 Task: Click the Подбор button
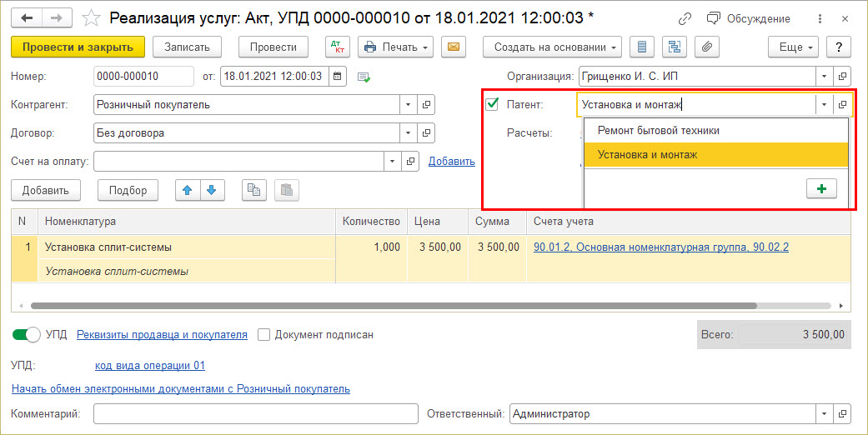(x=128, y=190)
